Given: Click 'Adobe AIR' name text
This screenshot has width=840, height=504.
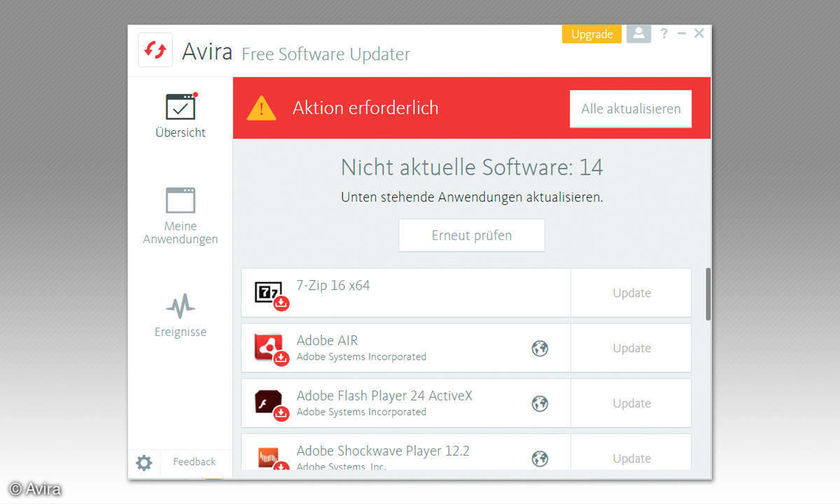Looking at the screenshot, I should click(x=327, y=341).
